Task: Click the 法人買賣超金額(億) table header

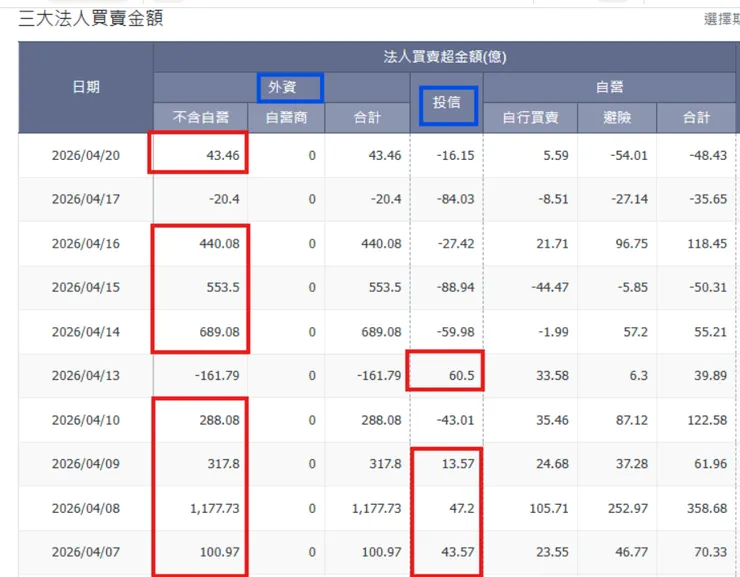Action: point(445,57)
